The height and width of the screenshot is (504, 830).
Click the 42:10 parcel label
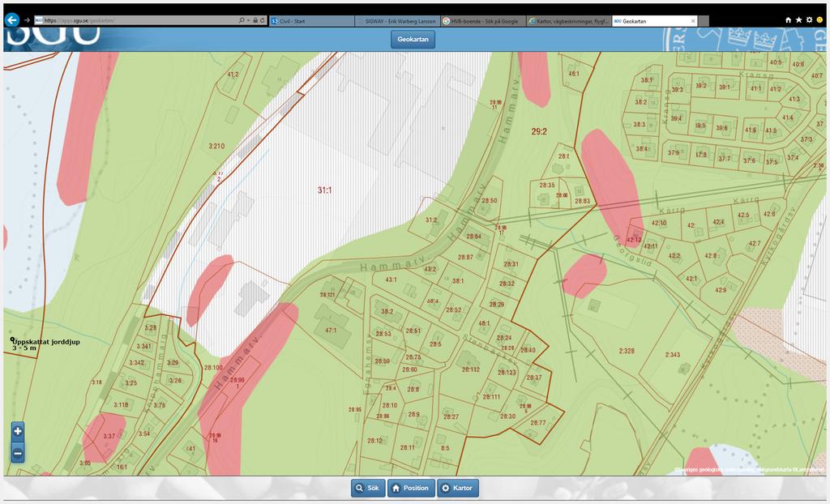pyautogui.click(x=658, y=223)
